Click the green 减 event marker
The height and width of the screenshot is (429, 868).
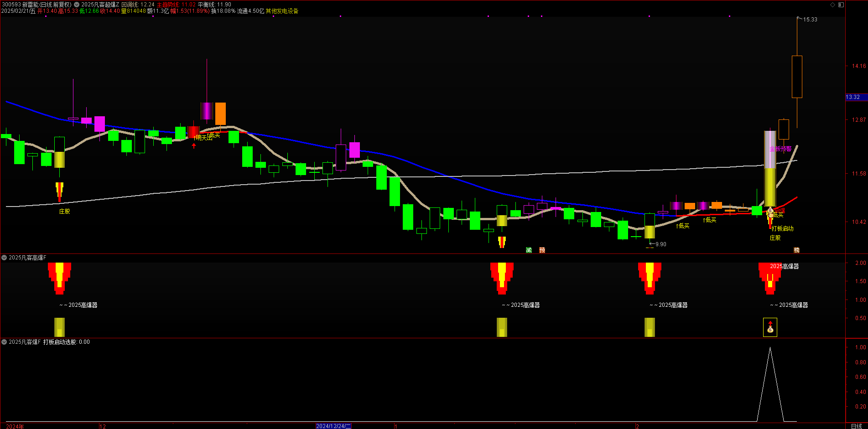529,250
